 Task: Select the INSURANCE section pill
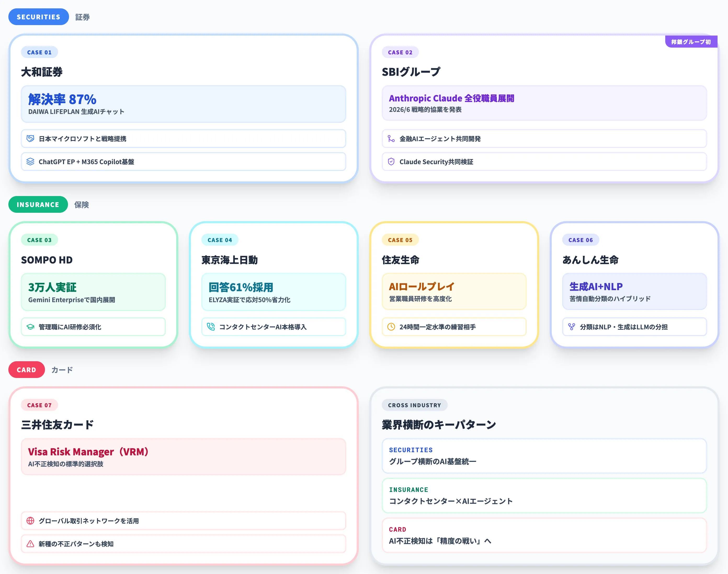[x=38, y=205]
